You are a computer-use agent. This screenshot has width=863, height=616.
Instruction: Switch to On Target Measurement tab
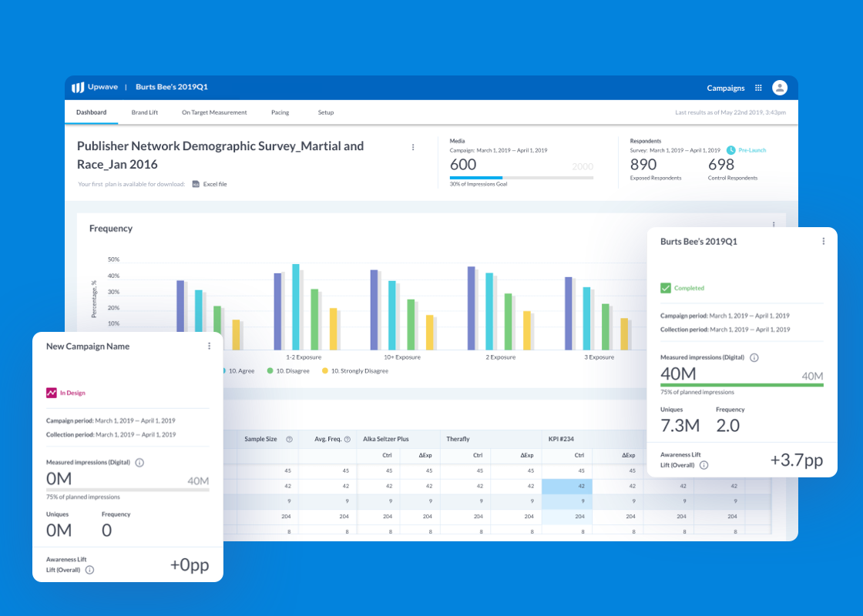click(x=214, y=112)
